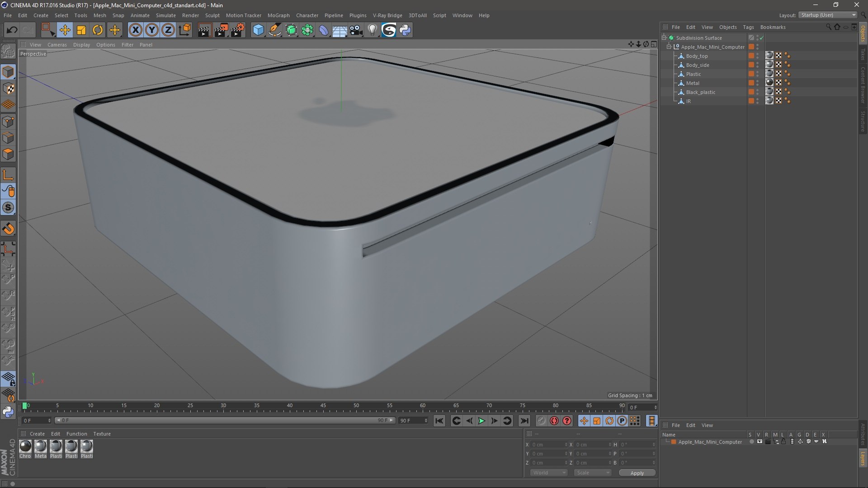Open the Character menu
868x488 pixels.
coord(307,15)
